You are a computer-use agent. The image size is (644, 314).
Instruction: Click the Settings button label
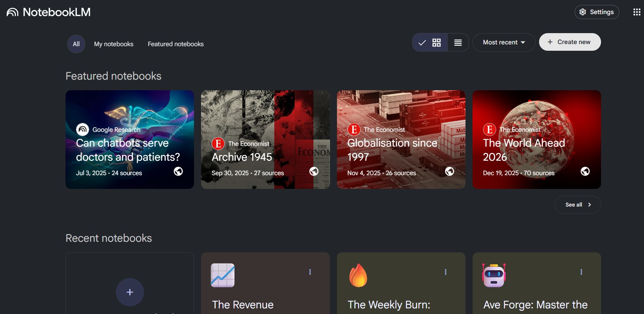(x=602, y=12)
